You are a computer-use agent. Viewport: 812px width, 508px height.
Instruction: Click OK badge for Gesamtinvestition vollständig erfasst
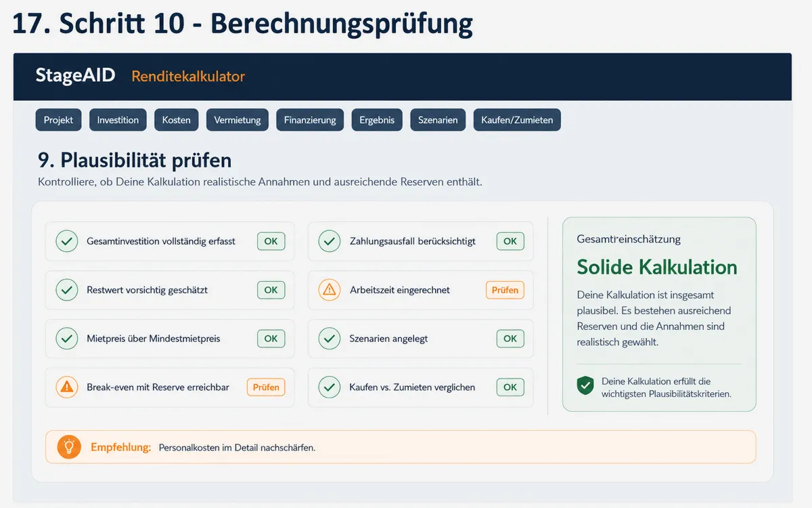click(x=271, y=241)
